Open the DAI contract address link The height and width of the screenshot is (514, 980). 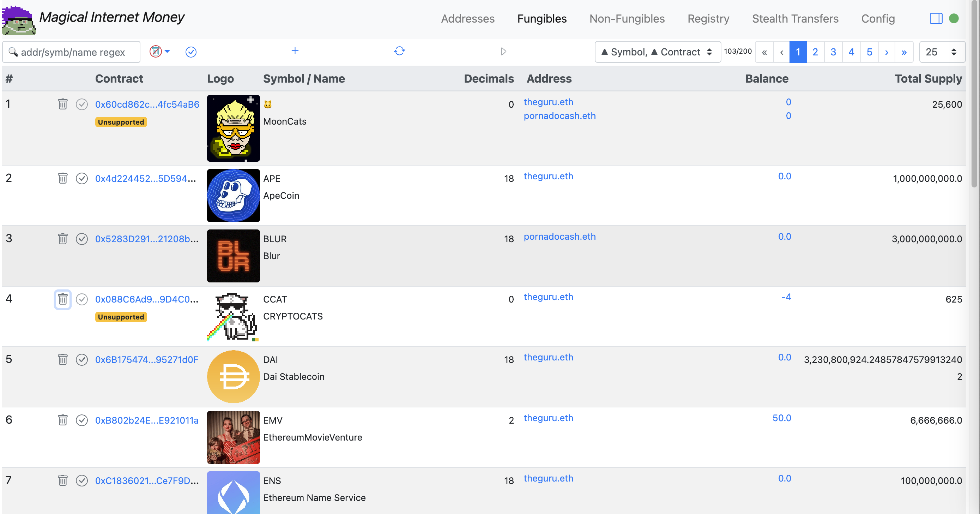146,359
